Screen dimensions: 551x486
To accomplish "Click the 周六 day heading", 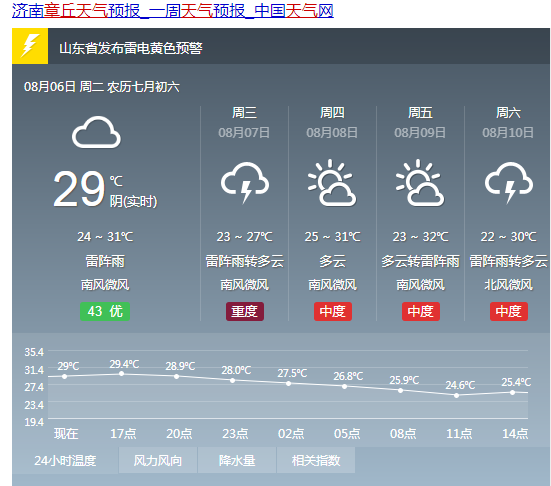I will [x=508, y=113].
